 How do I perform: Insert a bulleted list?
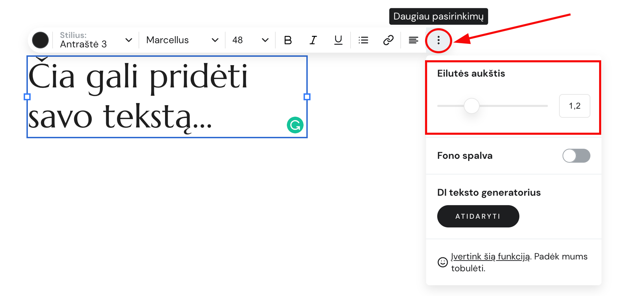click(x=363, y=40)
